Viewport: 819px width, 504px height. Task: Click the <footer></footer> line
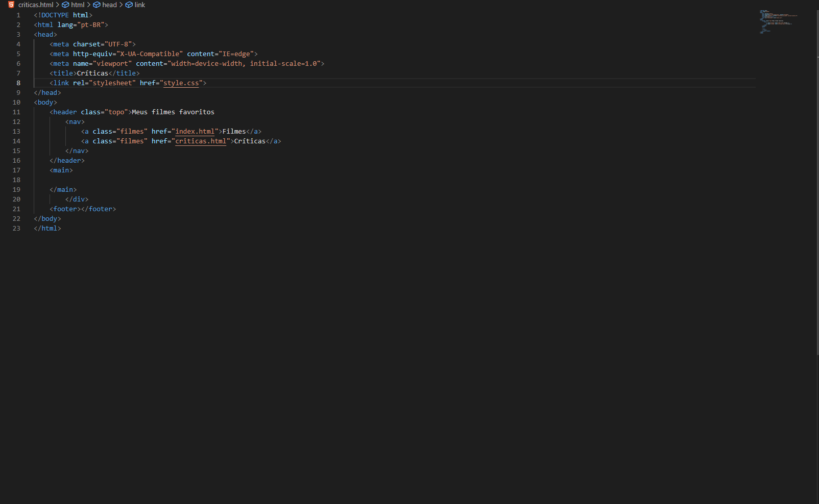(83, 209)
